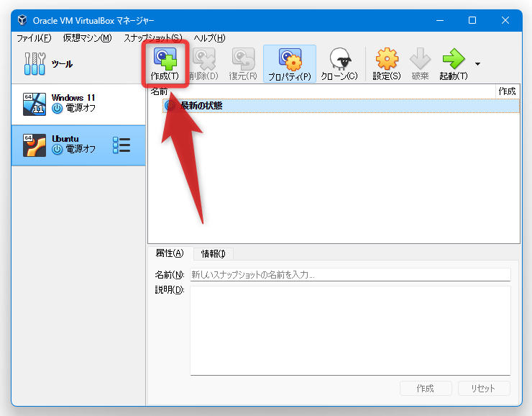Viewport: 532px width, 416px height.
Task: Select the Ubuntu virtual machine entry
Action: pyautogui.click(x=78, y=145)
